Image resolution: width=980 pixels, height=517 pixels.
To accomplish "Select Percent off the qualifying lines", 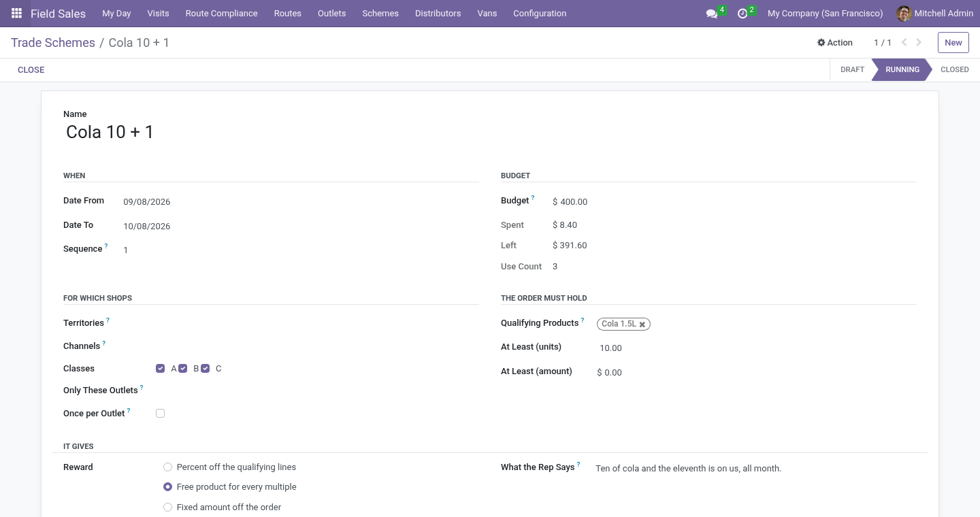I will coord(167,467).
